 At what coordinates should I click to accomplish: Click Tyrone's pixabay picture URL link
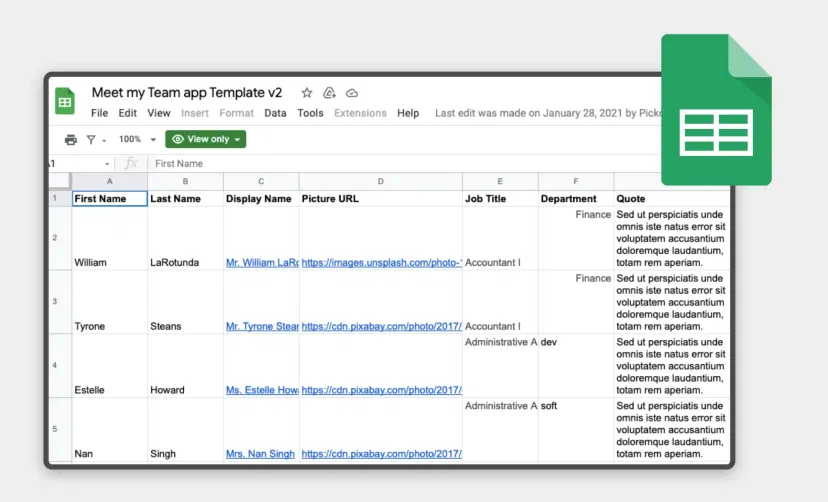point(381,327)
